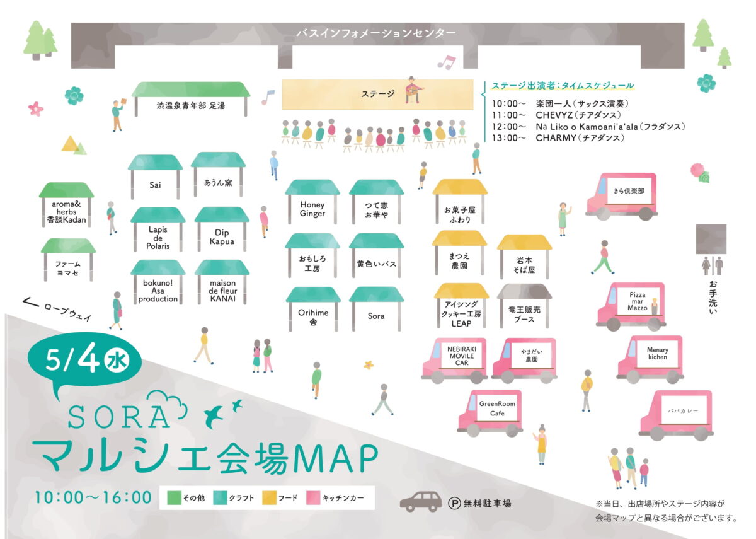Click the two teal birds beside SORA

(223, 413)
